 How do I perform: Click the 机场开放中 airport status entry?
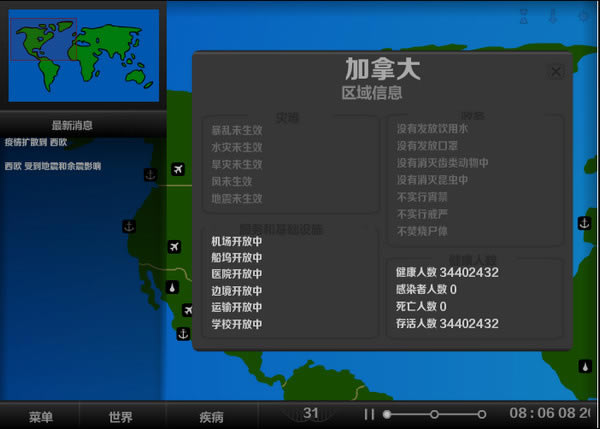pos(236,241)
